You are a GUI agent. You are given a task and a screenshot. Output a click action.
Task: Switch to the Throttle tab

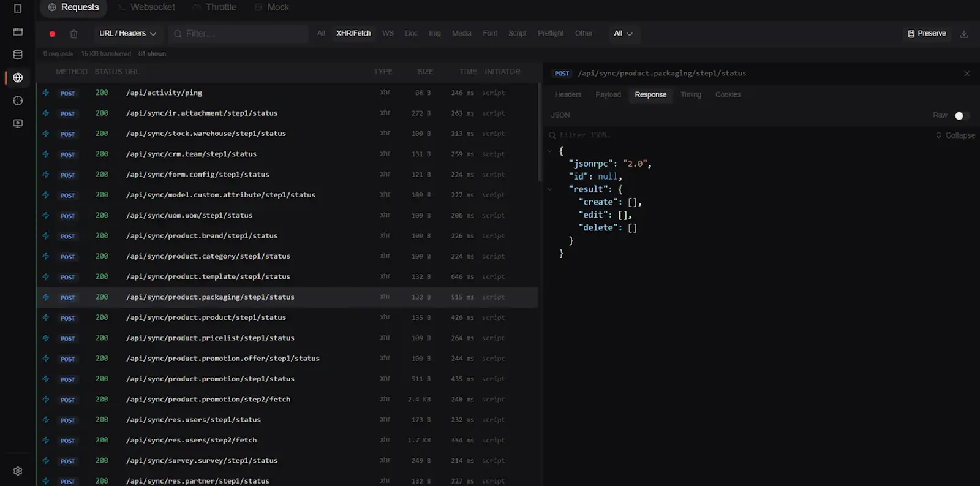(214, 7)
